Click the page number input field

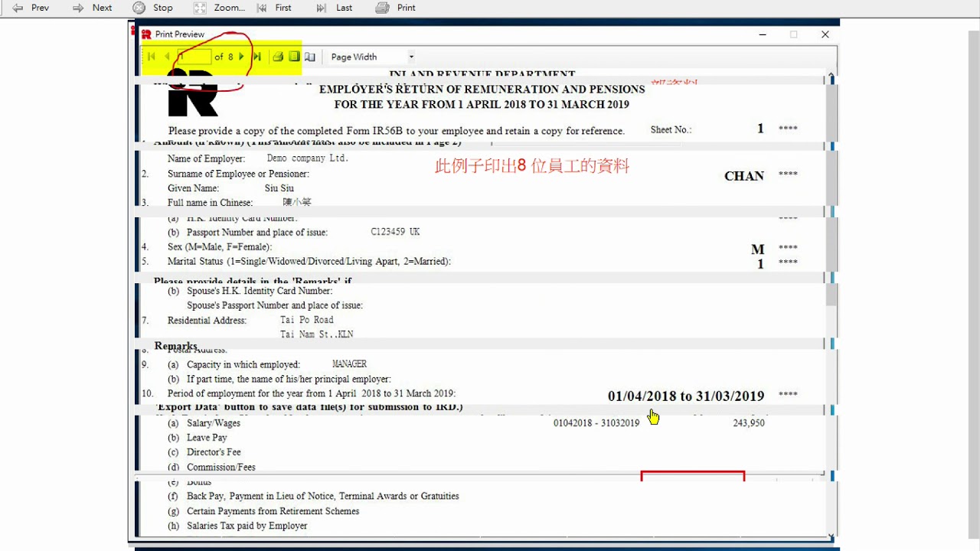(x=194, y=57)
